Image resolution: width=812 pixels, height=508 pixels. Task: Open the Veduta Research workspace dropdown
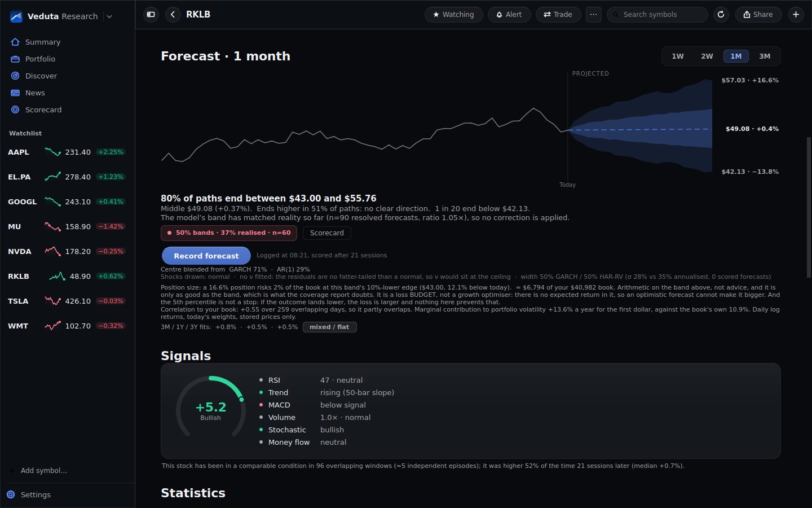[109, 16]
